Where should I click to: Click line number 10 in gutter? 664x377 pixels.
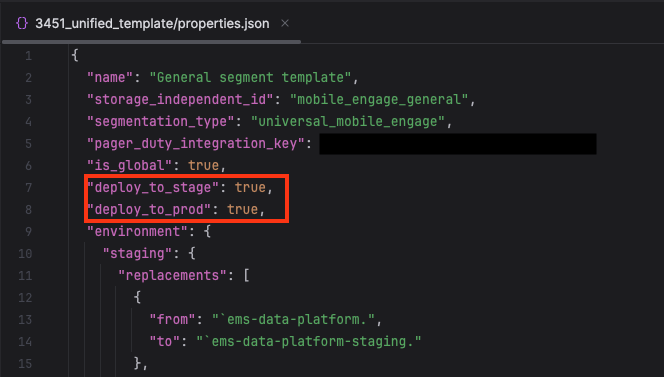pyautogui.click(x=25, y=254)
